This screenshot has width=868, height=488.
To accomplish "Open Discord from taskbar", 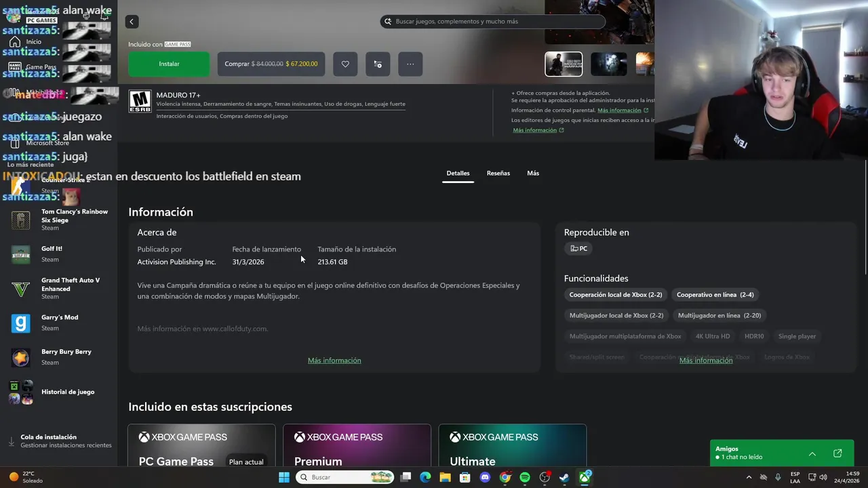I will [x=485, y=477].
